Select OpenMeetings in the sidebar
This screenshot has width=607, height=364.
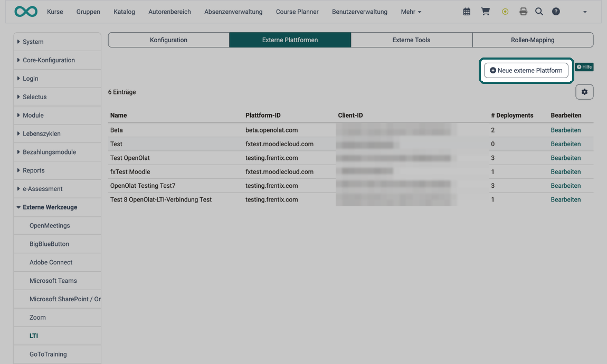[x=58, y=225]
